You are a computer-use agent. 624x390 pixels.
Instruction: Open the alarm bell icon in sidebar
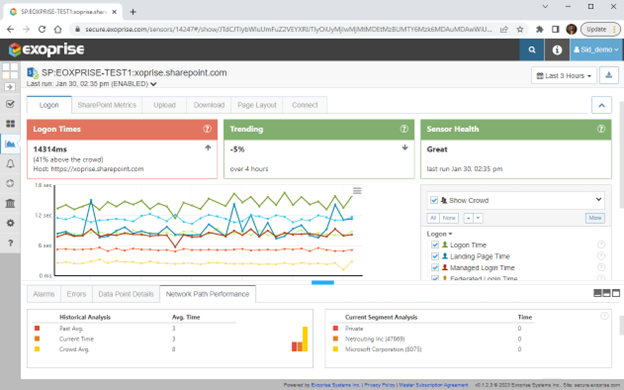pyautogui.click(x=10, y=164)
